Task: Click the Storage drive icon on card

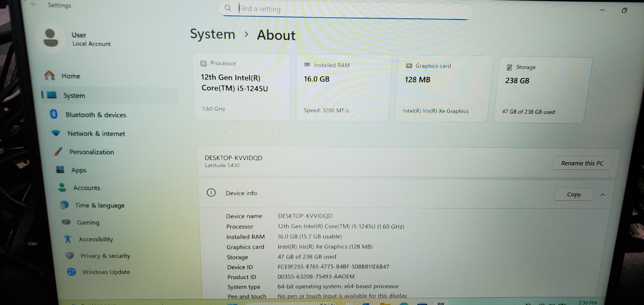Action: [509, 67]
